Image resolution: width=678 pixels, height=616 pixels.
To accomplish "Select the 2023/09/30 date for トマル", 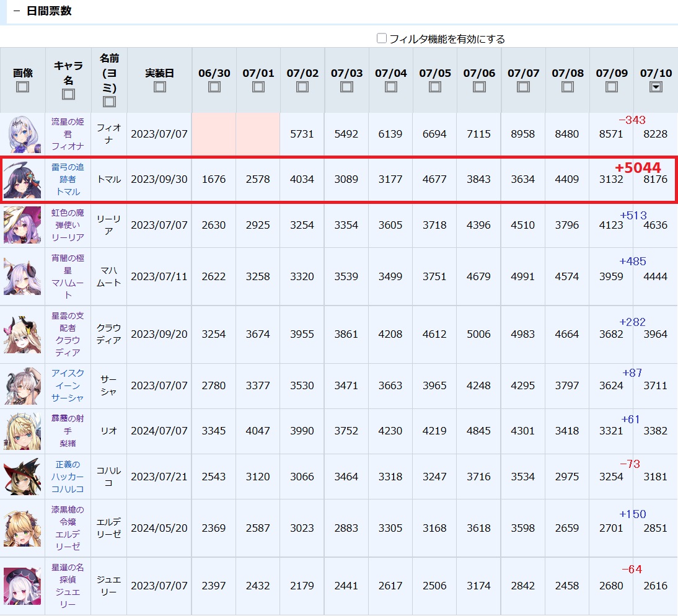I will (159, 179).
